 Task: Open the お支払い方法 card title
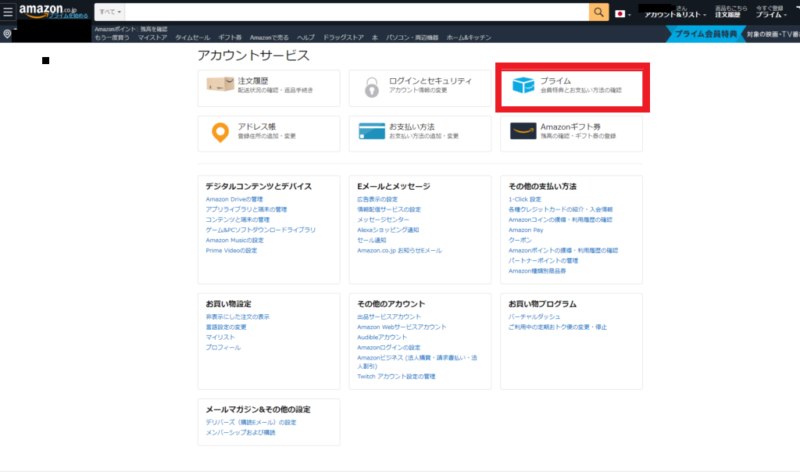412,127
